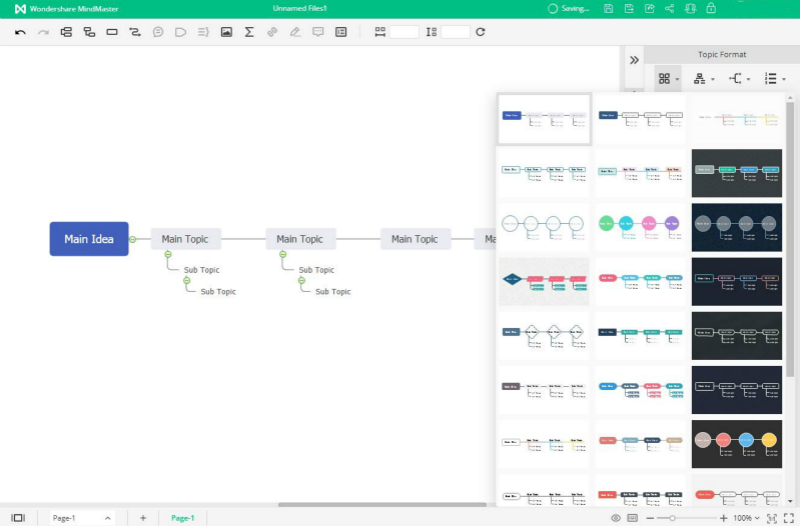The height and width of the screenshot is (526, 800).
Task: Open the theme style dropdown
Action: click(668, 78)
